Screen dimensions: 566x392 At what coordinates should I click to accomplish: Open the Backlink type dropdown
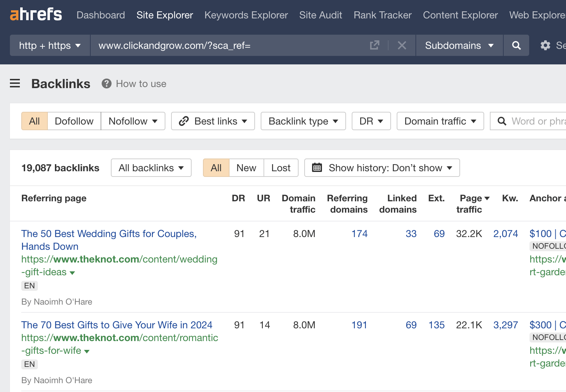click(x=303, y=121)
